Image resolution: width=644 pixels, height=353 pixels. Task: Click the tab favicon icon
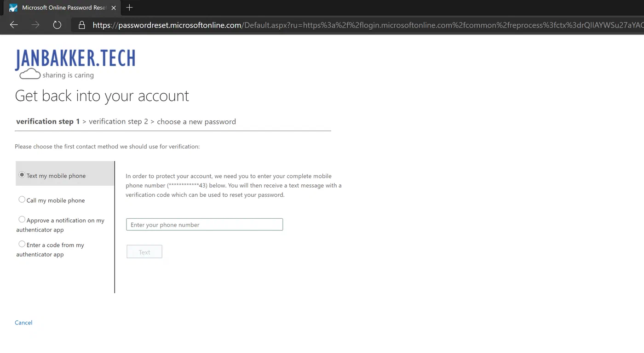point(13,8)
